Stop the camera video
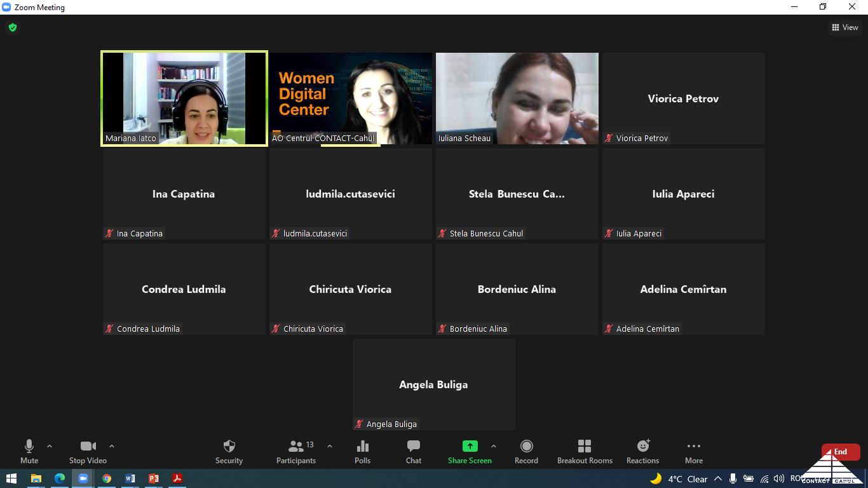Image resolution: width=868 pixels, height=488 pixels. click(x=88, y=452)
